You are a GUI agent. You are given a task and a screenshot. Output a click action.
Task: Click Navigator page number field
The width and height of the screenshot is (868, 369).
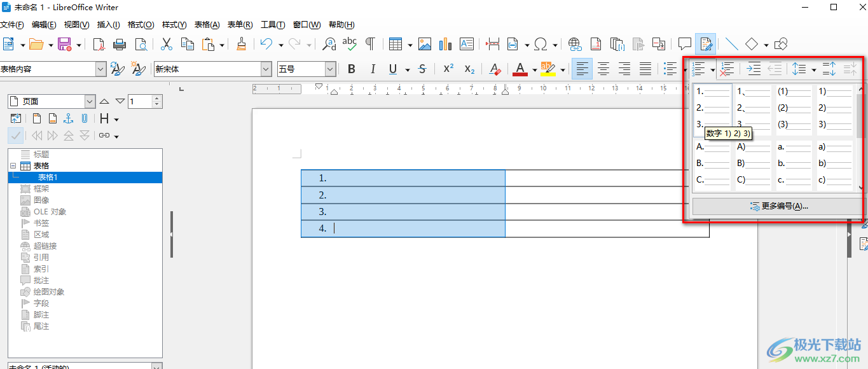pyautogui.click(x=140, y=101)
